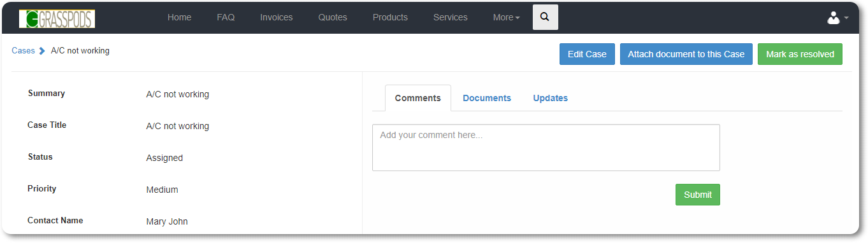Switch to the Documents tab
The height and width of the screenshot is (243, 868).
pos(487,98)
